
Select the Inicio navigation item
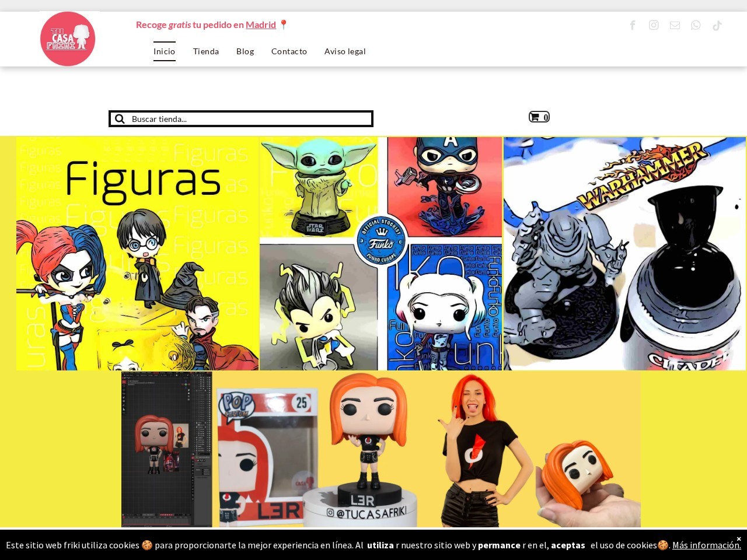click(x=164, y=51)
